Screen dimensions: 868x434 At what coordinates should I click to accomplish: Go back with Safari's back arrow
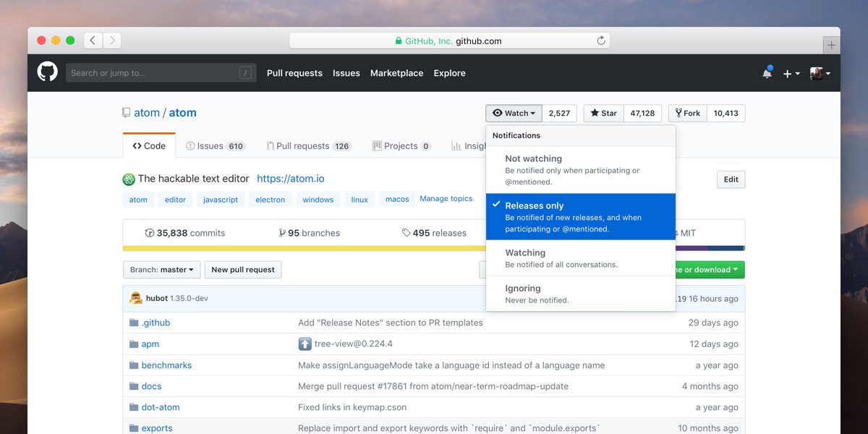pyautogui.click(x=93, y=41)
